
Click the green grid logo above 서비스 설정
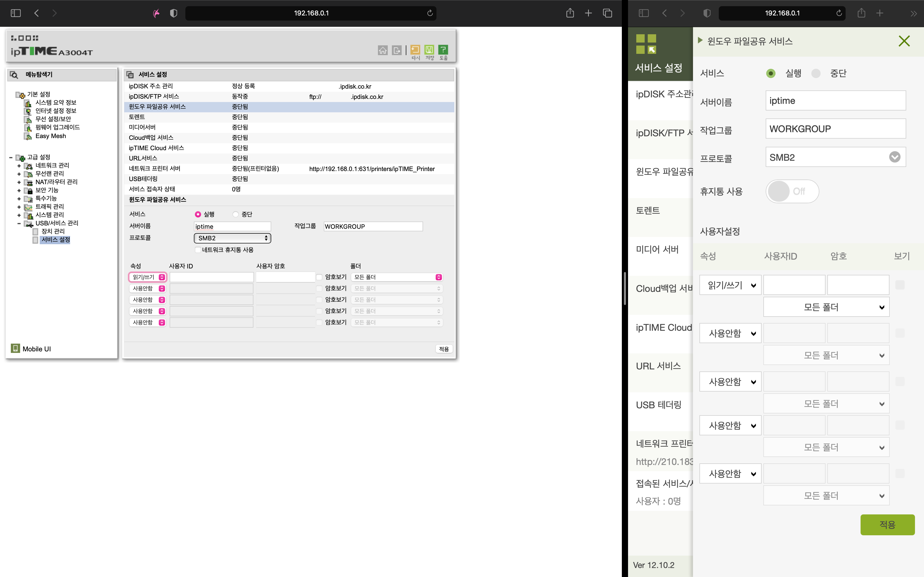(646, 44)
